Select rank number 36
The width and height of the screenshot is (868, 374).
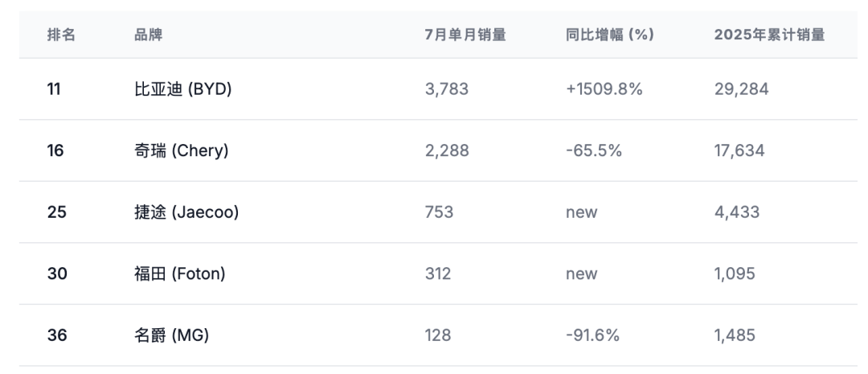point(57,335)
